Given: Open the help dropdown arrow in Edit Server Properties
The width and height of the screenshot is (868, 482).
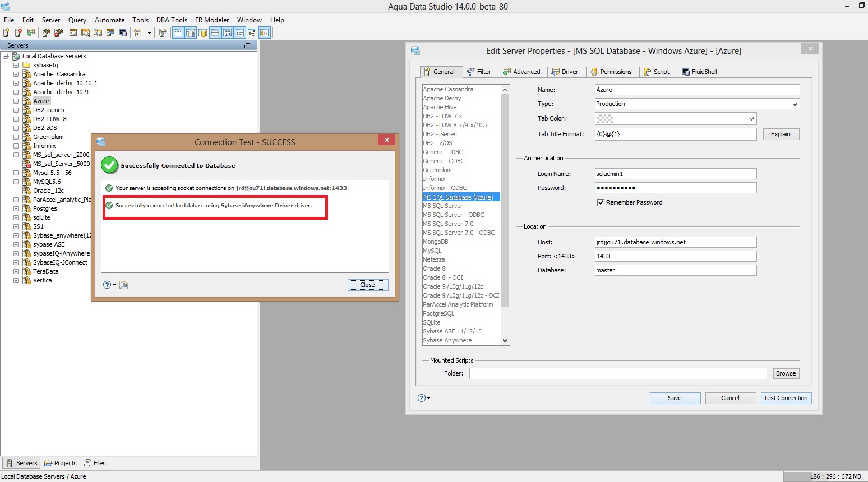Looking at the screenshot, I should 428,398.
